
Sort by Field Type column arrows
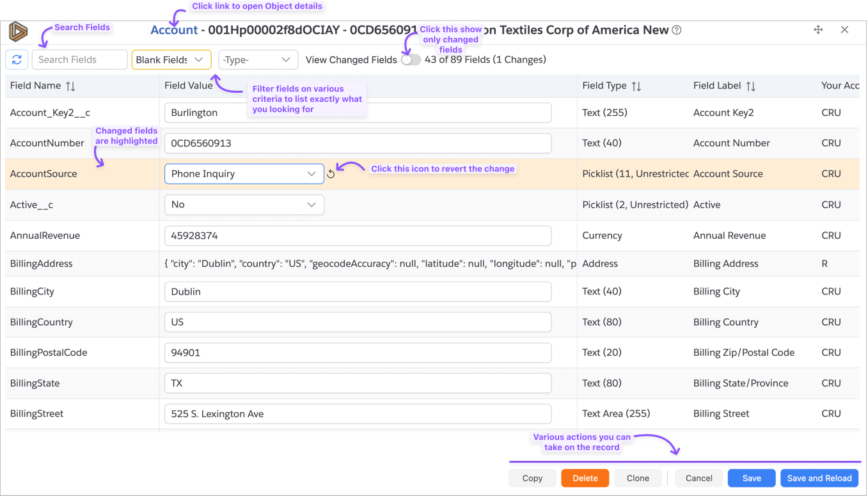(x=636, y=86)
